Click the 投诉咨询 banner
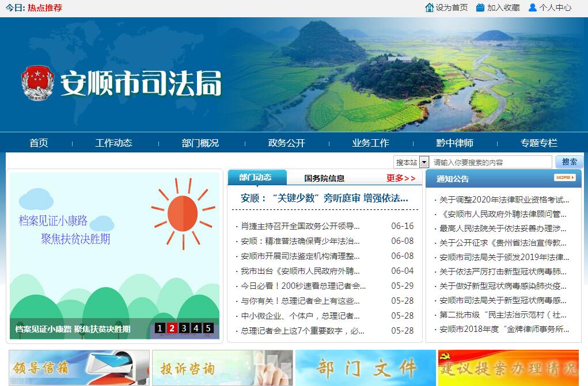Screen dimensions: 588x386 [222, 368]
